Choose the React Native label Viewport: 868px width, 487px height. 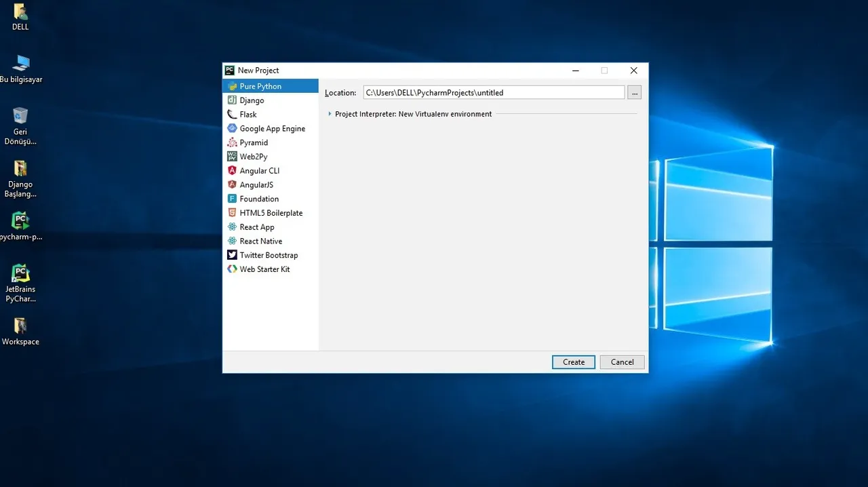click(261, 241)
